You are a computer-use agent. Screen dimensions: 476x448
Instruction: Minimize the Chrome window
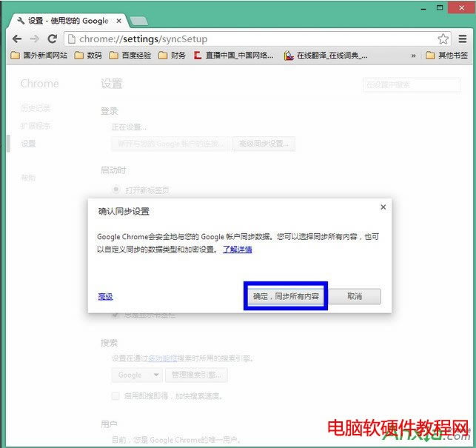(x=423, y=8)
